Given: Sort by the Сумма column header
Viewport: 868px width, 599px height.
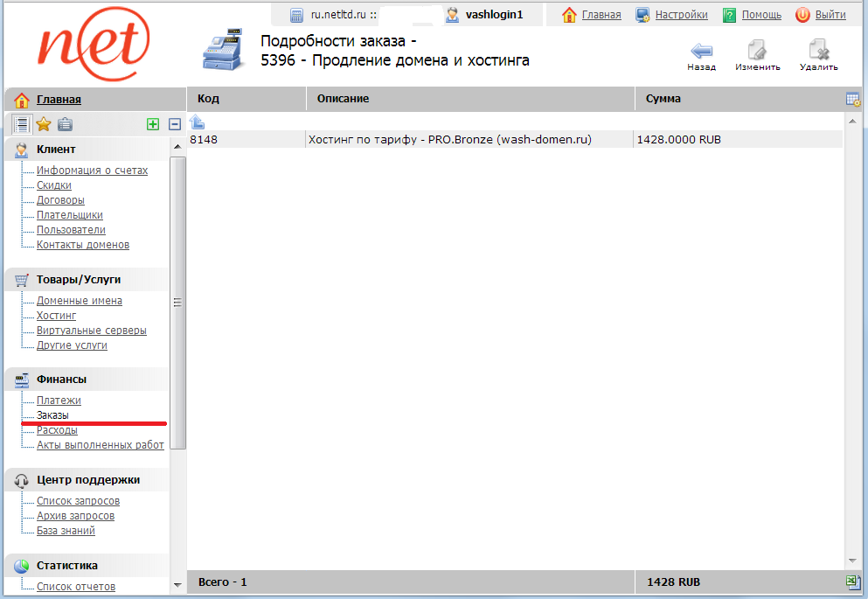Looking at the screenshot, I should [x=663, y=99].
